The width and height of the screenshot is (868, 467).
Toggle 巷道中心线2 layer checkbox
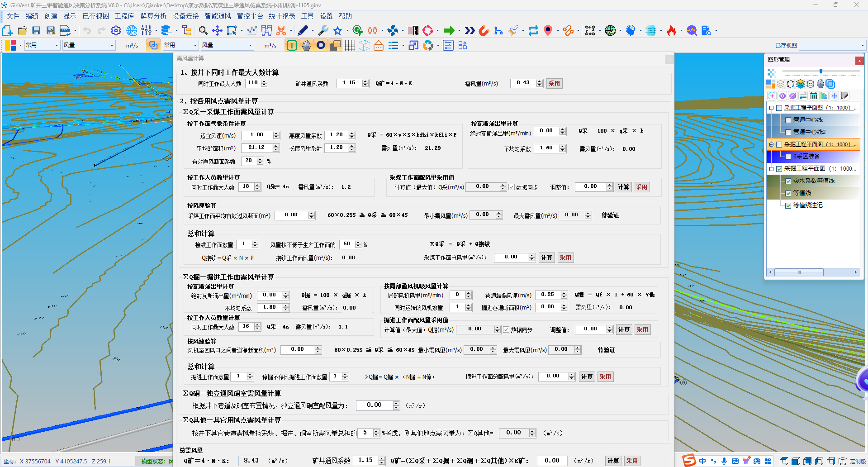point(788,132)
